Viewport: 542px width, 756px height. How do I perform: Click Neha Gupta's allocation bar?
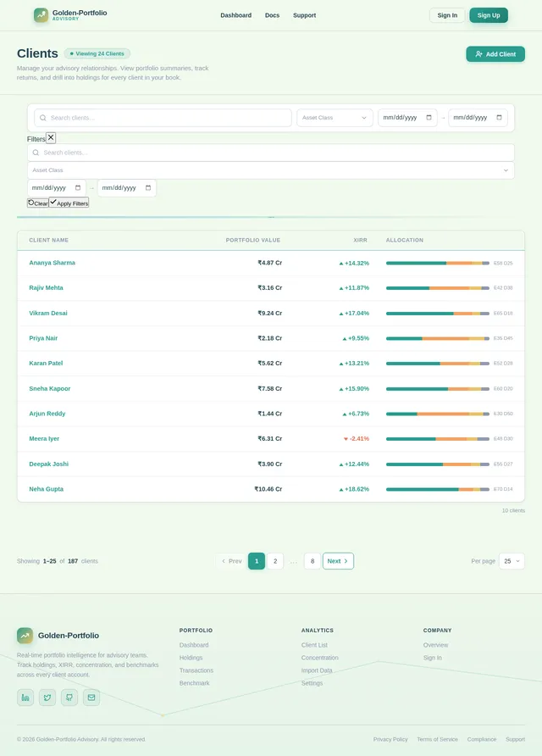(x=438, y=489)
